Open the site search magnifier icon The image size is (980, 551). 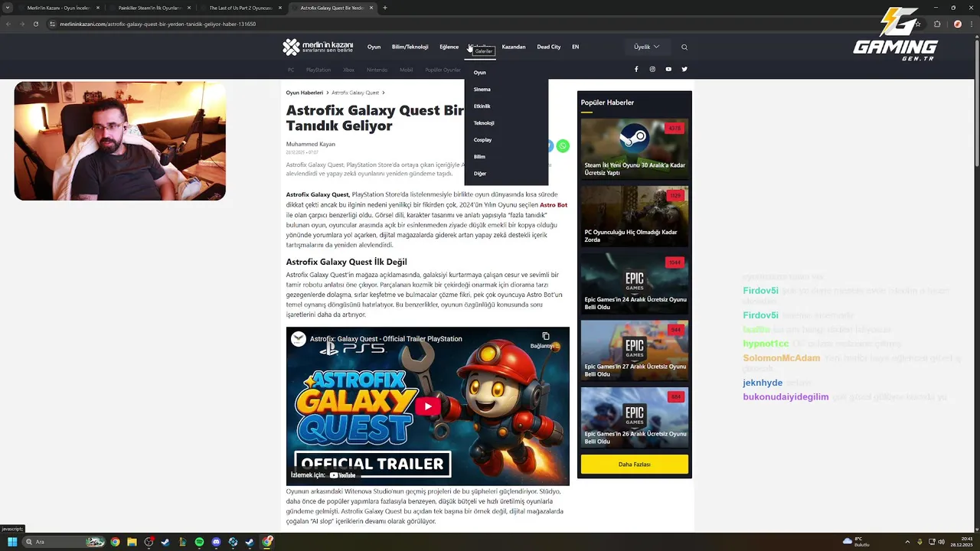coord(684,47)
